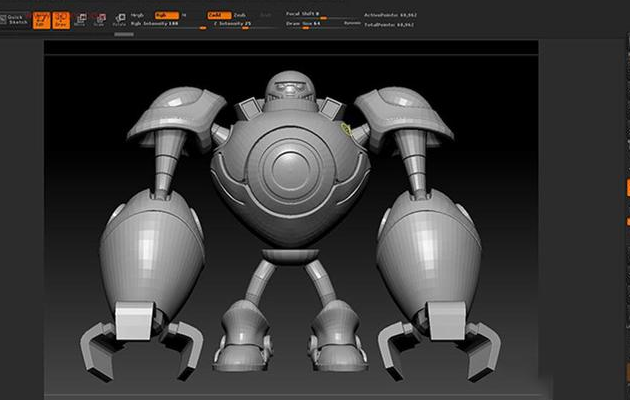Open the Quick Sketch button

pos(15,20)
